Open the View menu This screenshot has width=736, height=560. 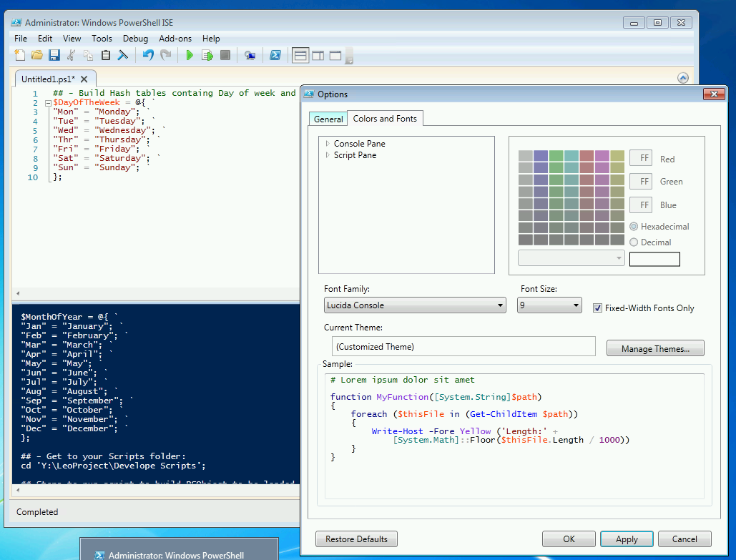coord(72,39)
